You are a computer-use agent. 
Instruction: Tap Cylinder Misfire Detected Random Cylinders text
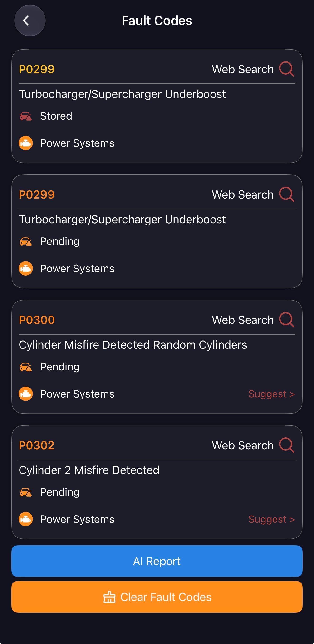(x=133, y=345)
